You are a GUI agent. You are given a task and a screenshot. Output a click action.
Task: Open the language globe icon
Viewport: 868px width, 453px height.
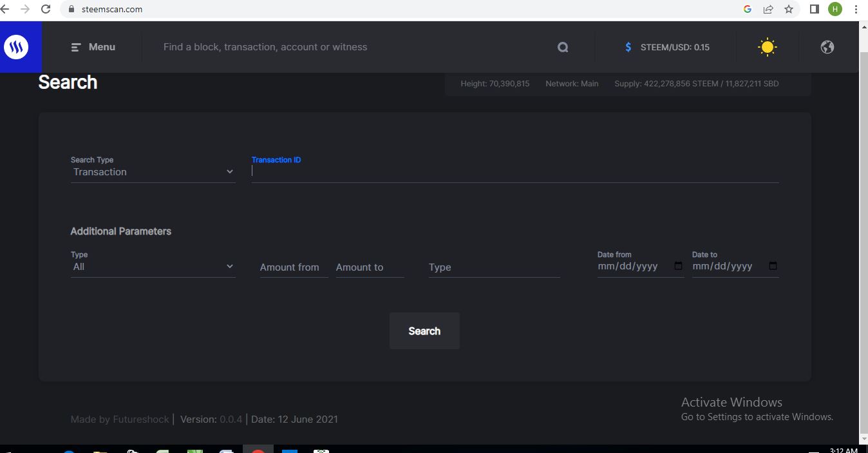[827, 47]
